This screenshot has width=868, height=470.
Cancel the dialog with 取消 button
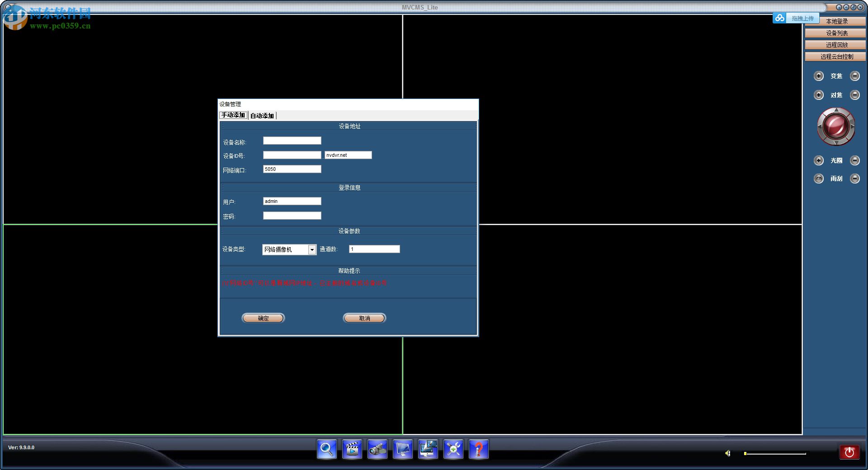364,318
